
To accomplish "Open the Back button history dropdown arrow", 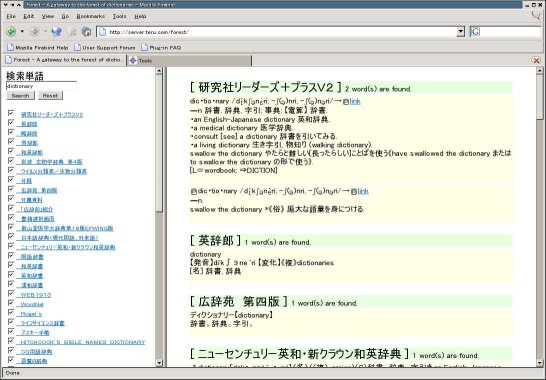I will click(22, 32).
